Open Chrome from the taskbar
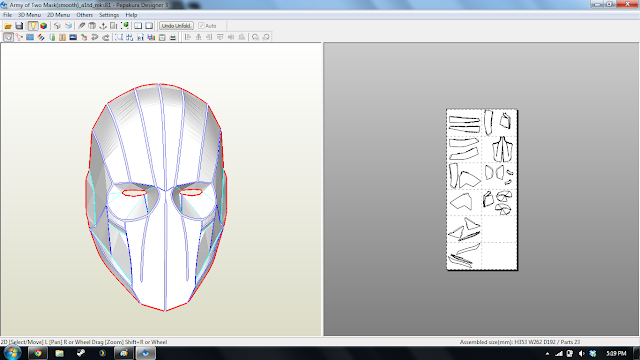The height and width of the screenshot is (360, 640). [38, 353]
